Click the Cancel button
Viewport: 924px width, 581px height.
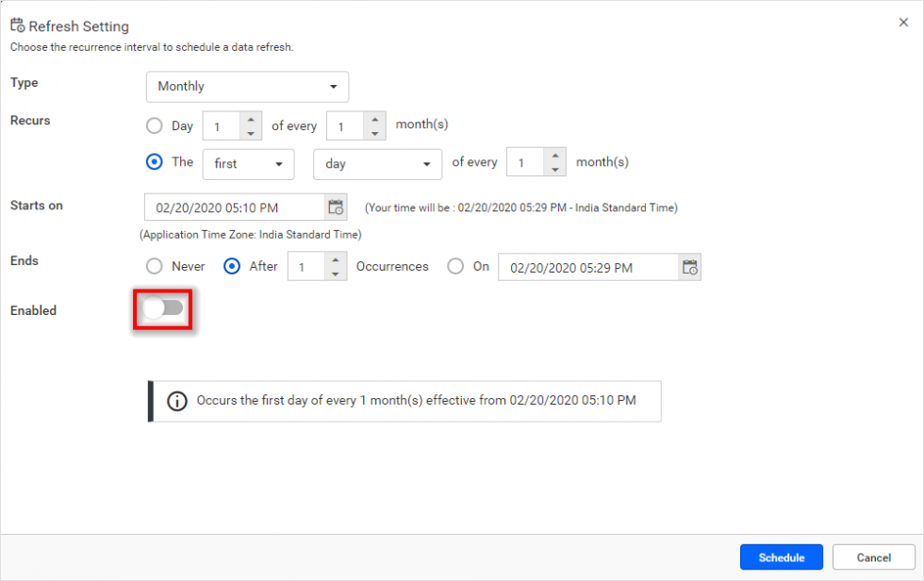point(873,556)
